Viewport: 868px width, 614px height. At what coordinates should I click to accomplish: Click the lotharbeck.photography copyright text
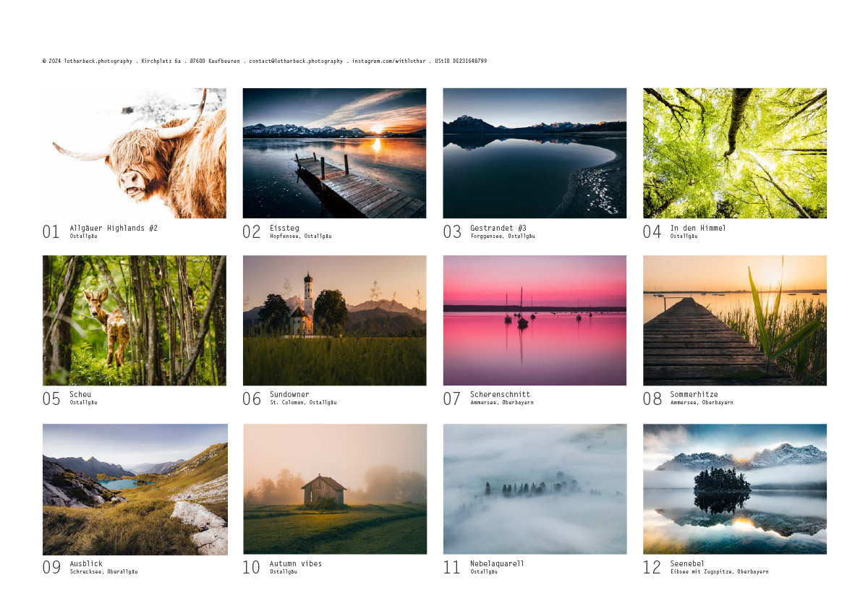coord(88,61)
